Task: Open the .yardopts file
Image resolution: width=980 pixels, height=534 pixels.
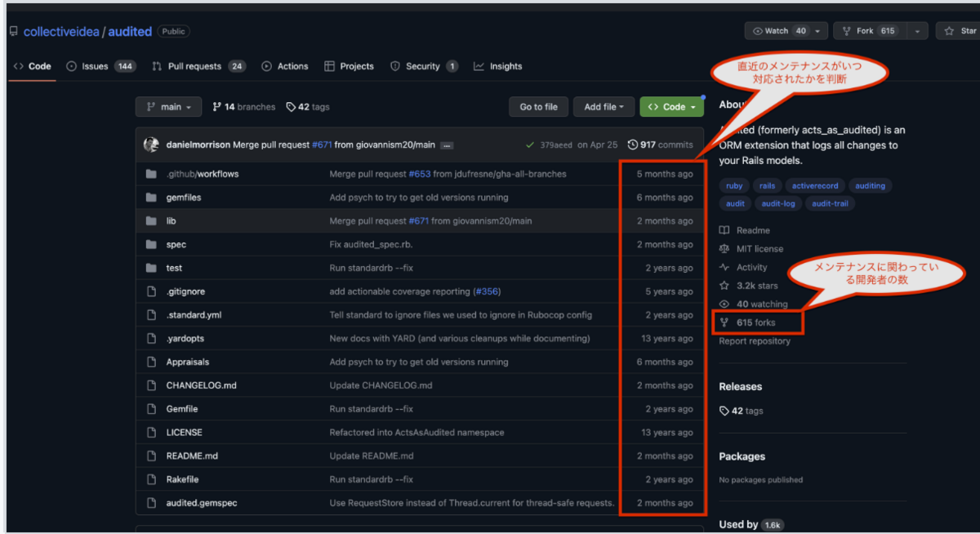Action: [186, 338]
